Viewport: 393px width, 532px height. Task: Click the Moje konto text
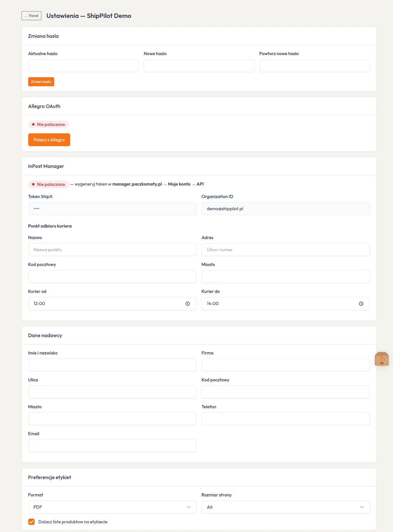(x=179, y=184)
